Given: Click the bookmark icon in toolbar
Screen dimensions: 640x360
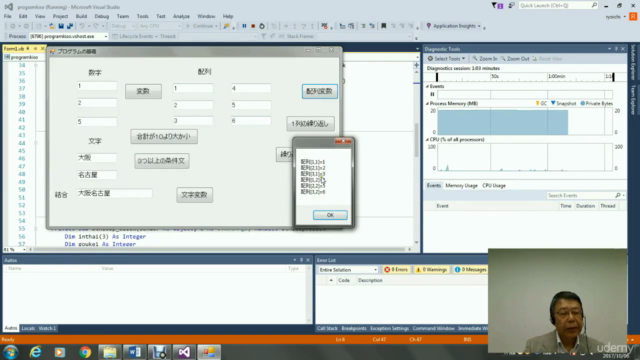Looking at the screenshot, I should [x=384, y=26].
